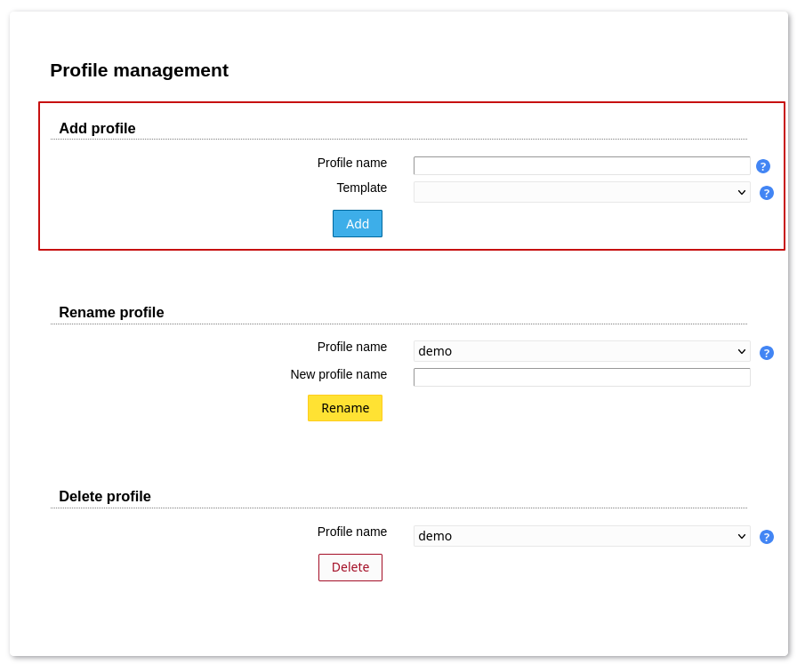
Task: Click the Template field label
Action: pos(361,188)
